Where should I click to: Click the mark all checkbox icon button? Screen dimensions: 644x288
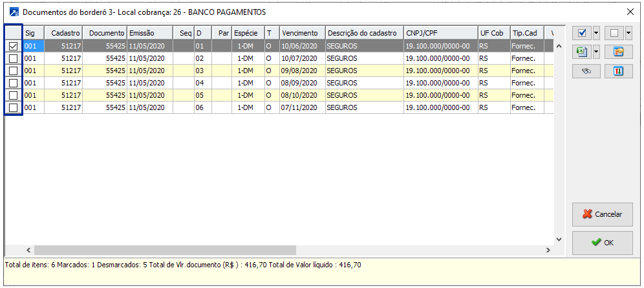581,33
